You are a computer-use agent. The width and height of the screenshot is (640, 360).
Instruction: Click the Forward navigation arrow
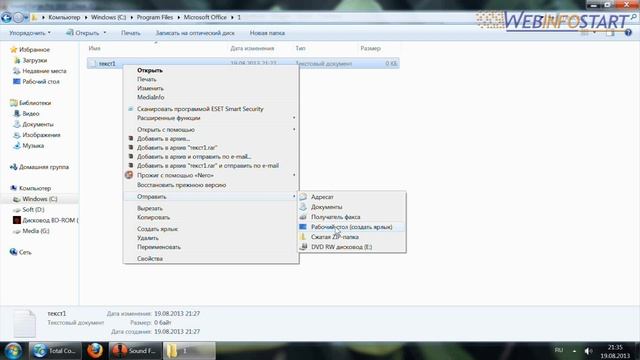point(18,18)
